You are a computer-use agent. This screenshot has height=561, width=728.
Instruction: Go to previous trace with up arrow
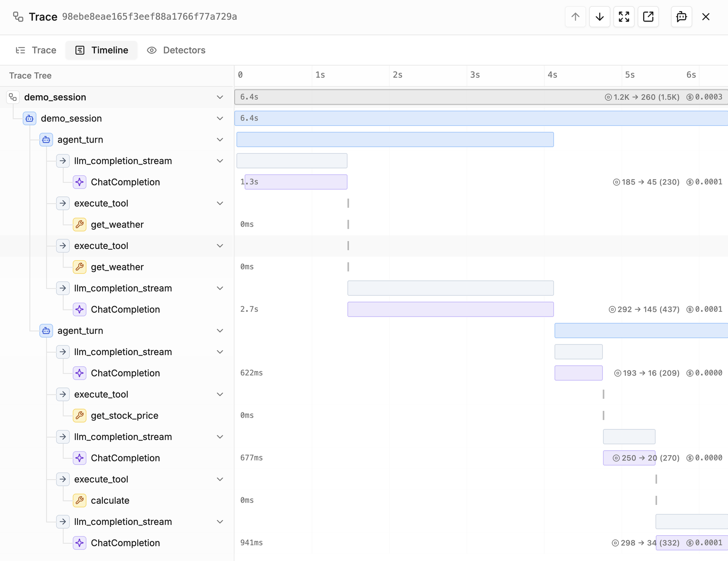575,17
